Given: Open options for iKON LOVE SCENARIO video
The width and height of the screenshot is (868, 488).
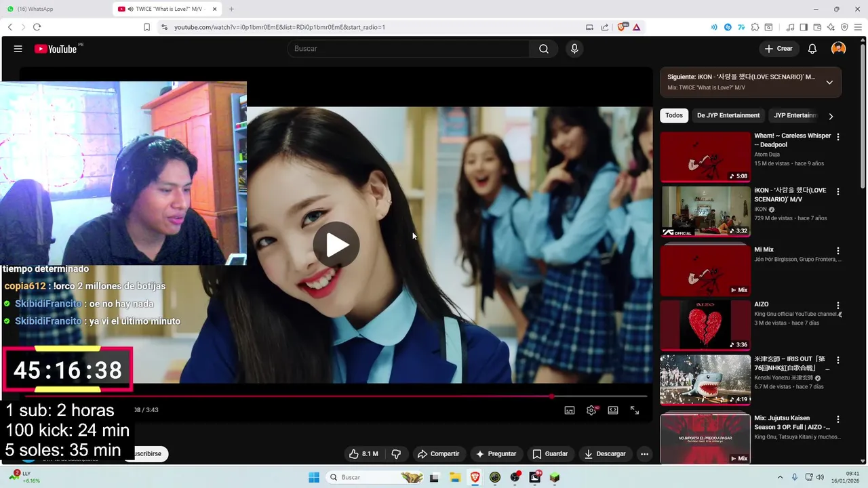Looking at the screenshot, I should [838, 192].
